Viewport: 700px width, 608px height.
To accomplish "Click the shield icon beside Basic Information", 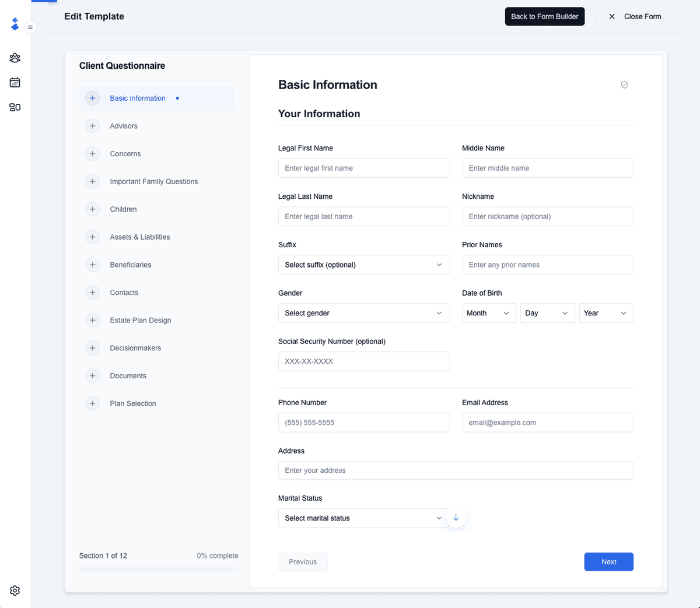I will (x=624, y=85).
